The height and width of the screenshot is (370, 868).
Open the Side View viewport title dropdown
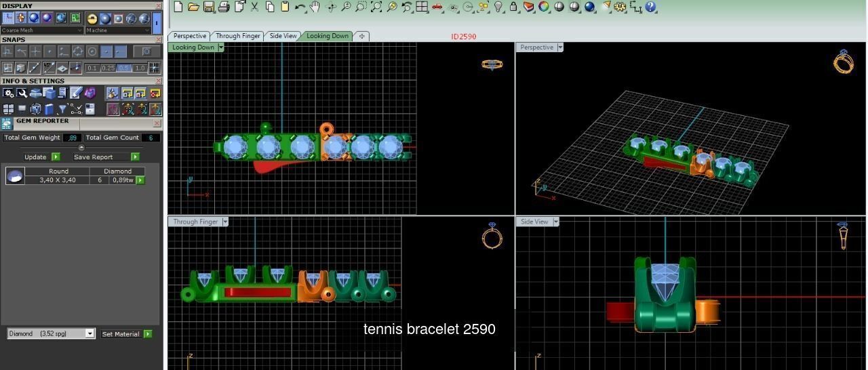(555, 222)
